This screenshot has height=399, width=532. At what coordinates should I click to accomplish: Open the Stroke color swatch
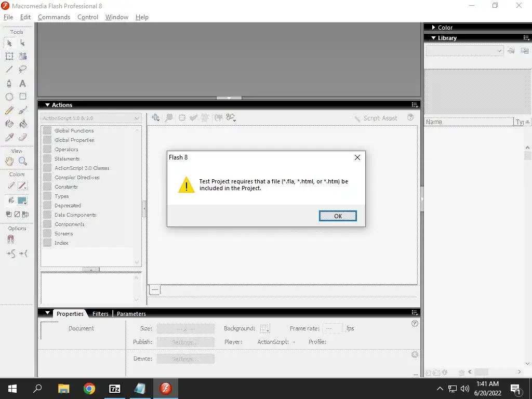(22, 185)
